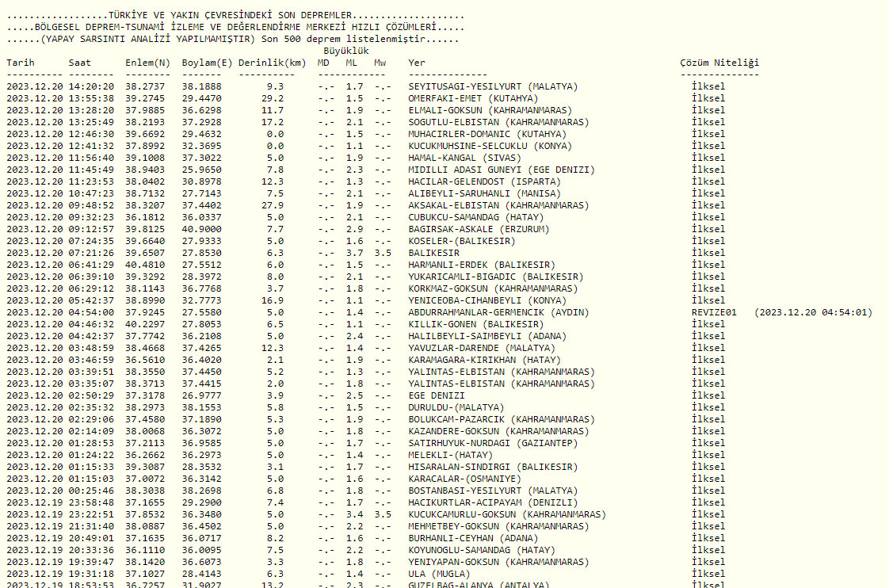The height and width of the screenshot is (588, 889).
Task: Click the page title line about Türkiye earthquakes
Action: tap(235, 15)
